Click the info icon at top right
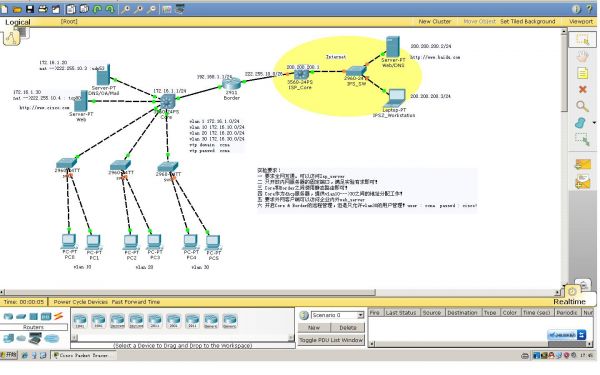 [x=576, y=8]
